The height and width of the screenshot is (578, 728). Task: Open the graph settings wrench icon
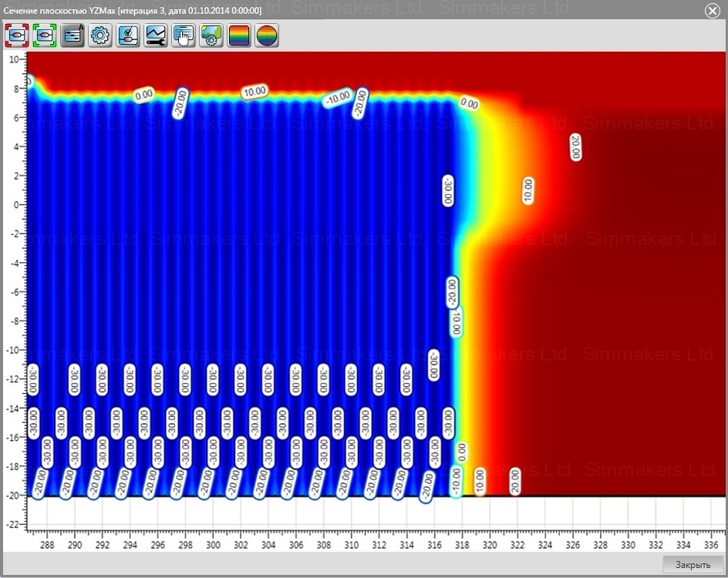(x=156, y=35)
